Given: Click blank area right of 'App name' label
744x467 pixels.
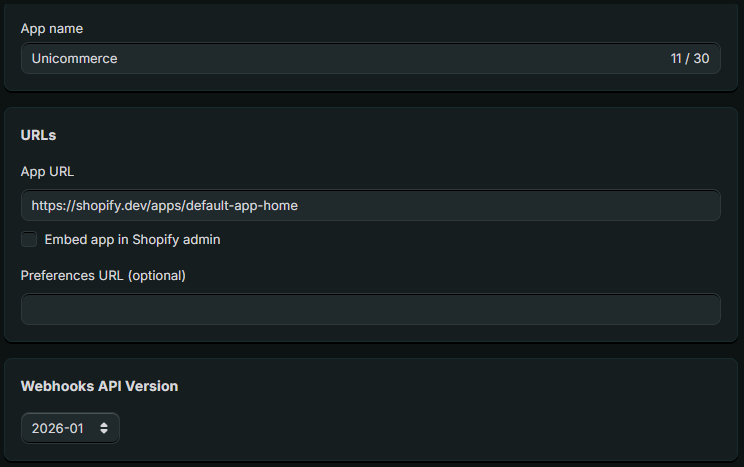Looking at the screenshot, I should [x=400, y=28].
